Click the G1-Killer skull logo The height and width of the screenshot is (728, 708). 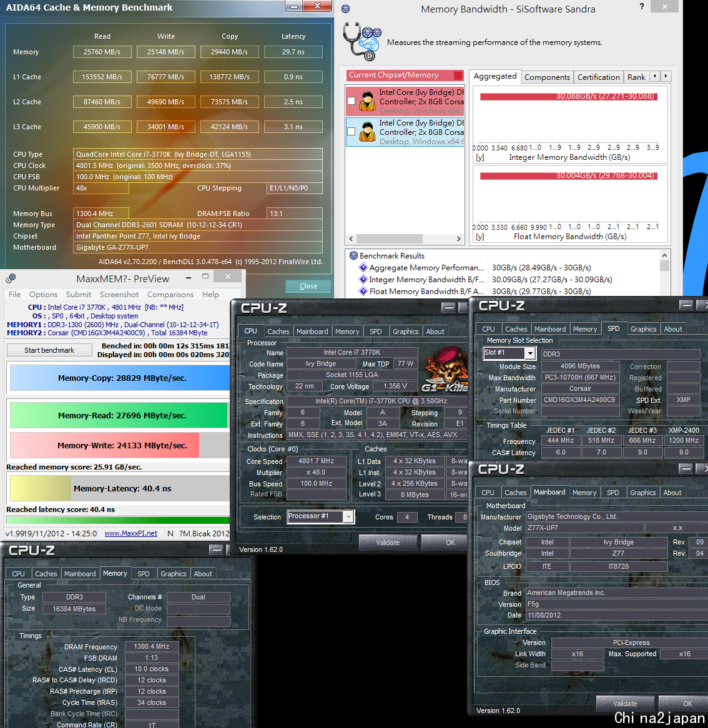point(445,368)
